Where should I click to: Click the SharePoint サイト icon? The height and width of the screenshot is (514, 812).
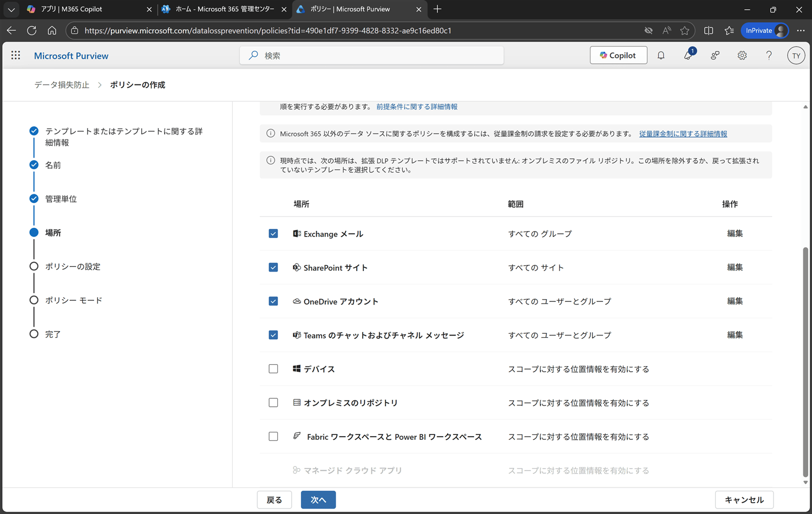[297, 267]
